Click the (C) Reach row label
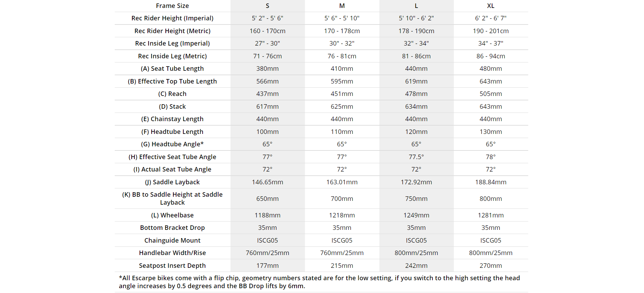This screenshot has height=293, width=644. click(172, 94)
